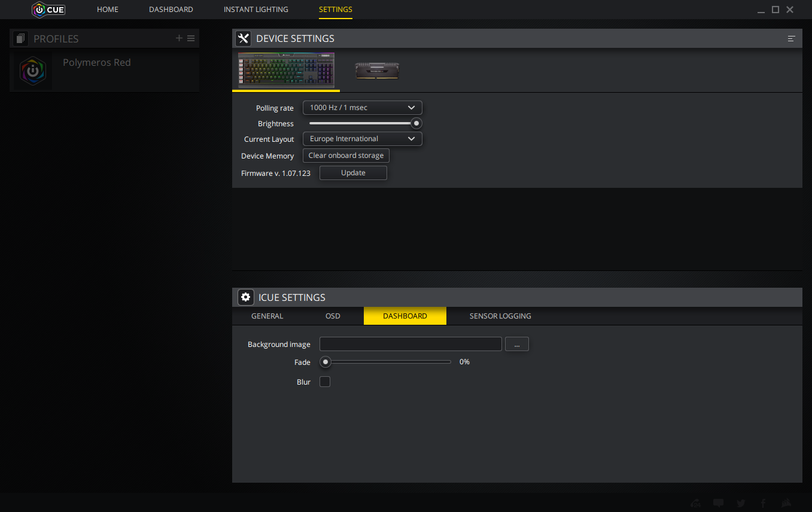Screen dimensions: 812x512
Task: Select the RAM memory device thumbnail
Action: (377, 71)
